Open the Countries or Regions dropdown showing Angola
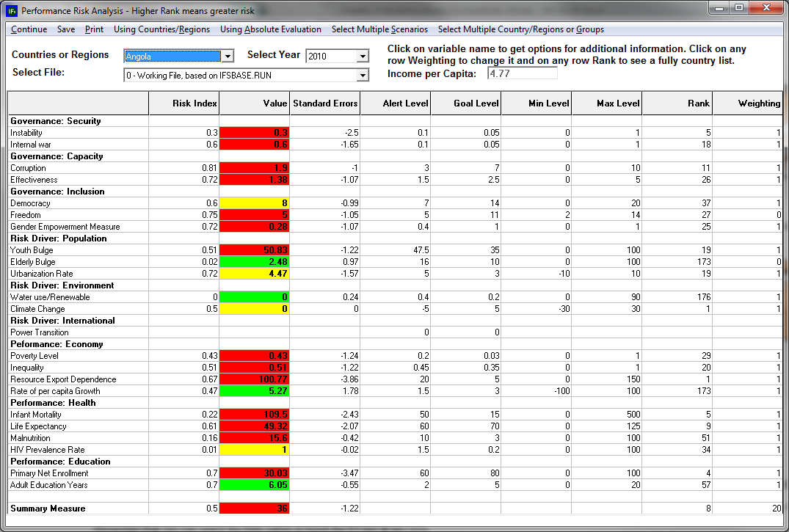This screenshot has width=789, height=532. [227, 56]
